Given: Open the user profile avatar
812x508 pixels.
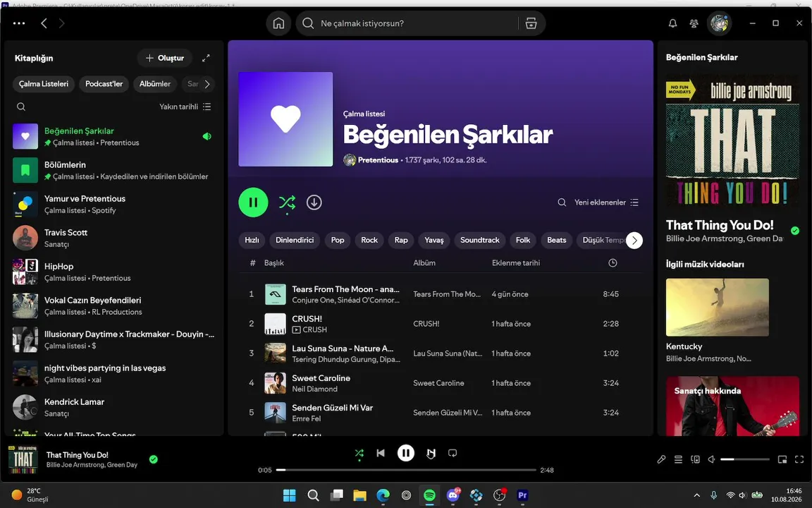Looking at the screenshot, I should click(719, 23).
